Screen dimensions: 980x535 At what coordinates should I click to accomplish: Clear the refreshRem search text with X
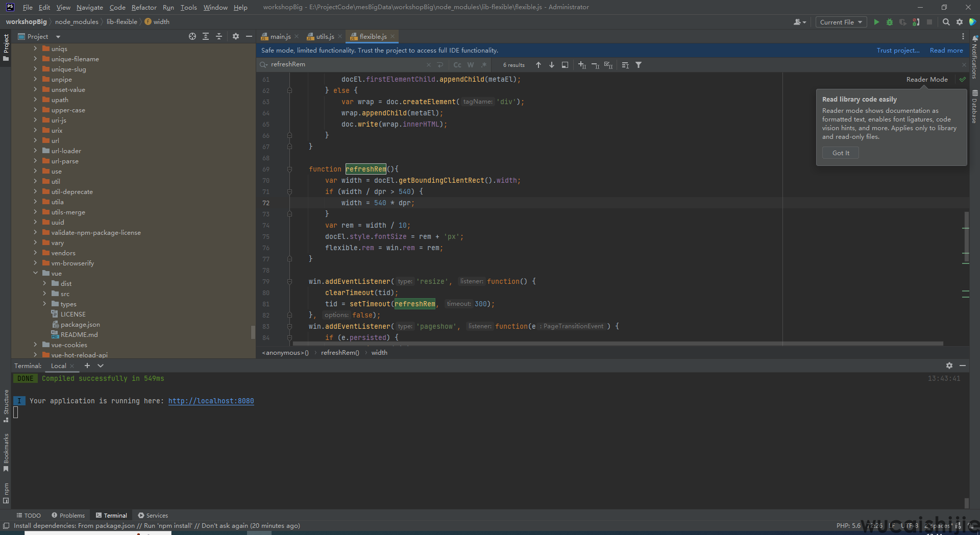(x=429, y=65)
